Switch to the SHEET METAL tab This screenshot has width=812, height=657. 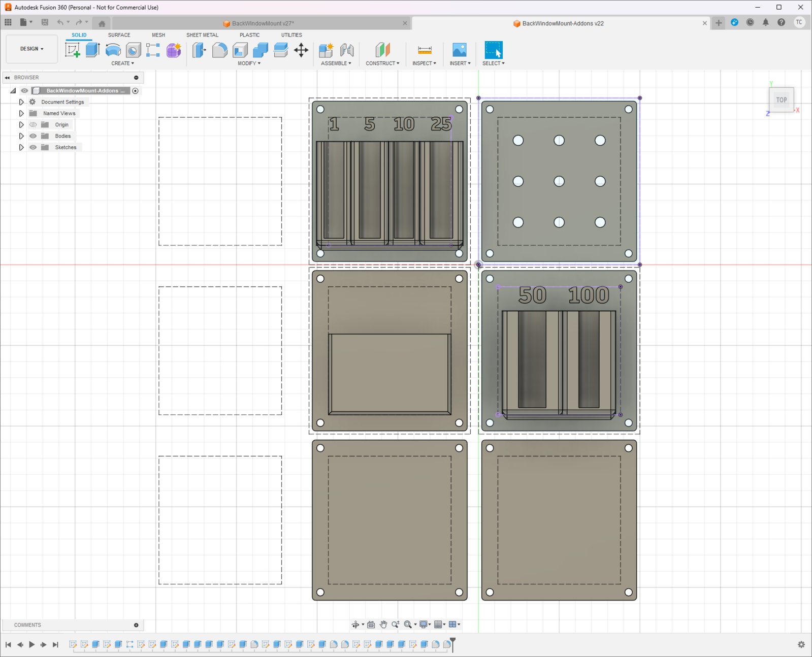click(x=202, y=35)
